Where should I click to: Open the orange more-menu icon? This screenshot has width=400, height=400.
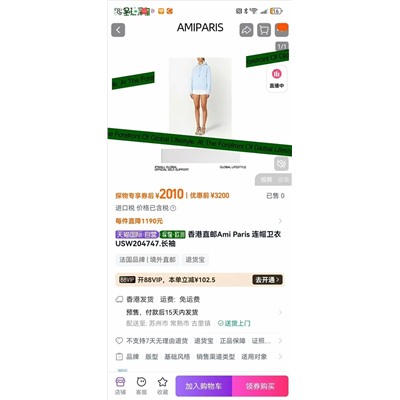pyautogui.click(x=282, y=30)
